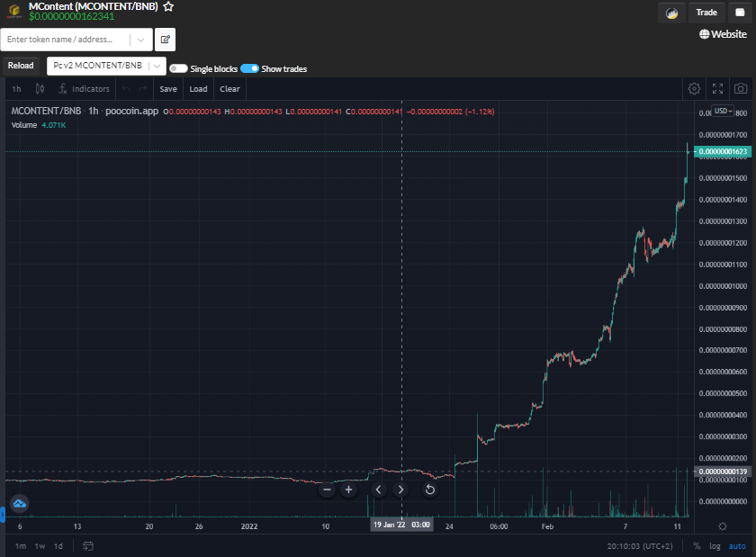Screen dimensions: 756x557
Task: Open the go-to-date calendar icon
Action: [x=88, y=546]
